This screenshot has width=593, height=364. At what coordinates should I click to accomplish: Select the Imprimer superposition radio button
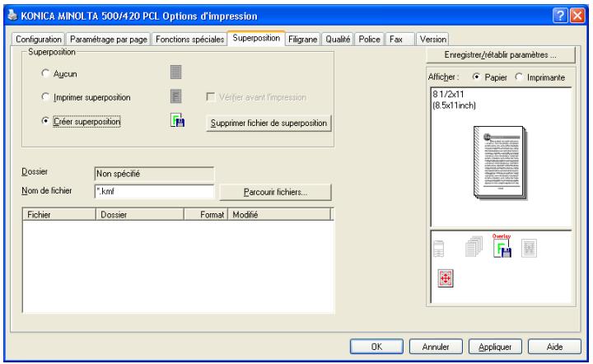tap(45, 96)
